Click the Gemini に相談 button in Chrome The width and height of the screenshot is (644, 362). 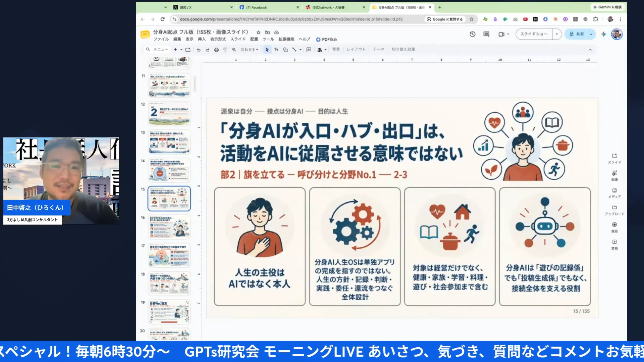pos(607,7)
